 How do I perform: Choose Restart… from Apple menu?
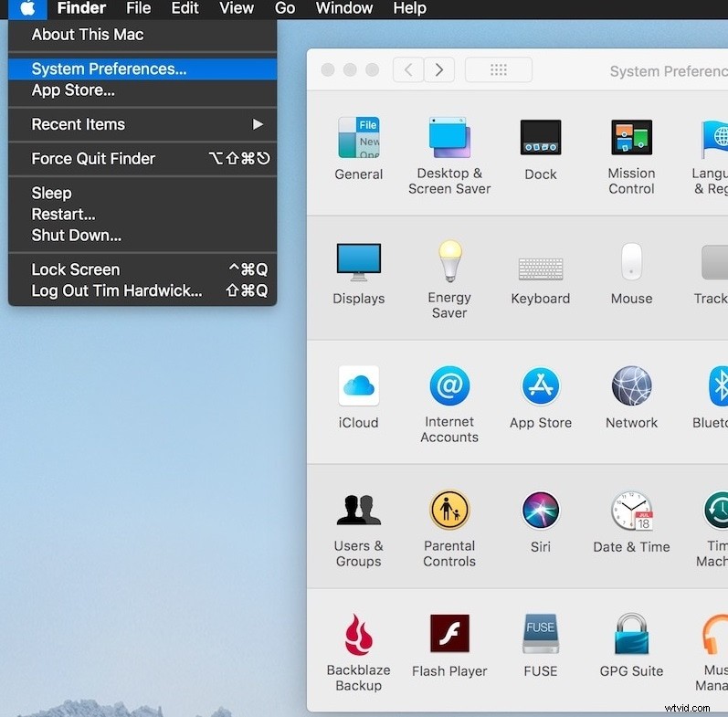[142, 214]
